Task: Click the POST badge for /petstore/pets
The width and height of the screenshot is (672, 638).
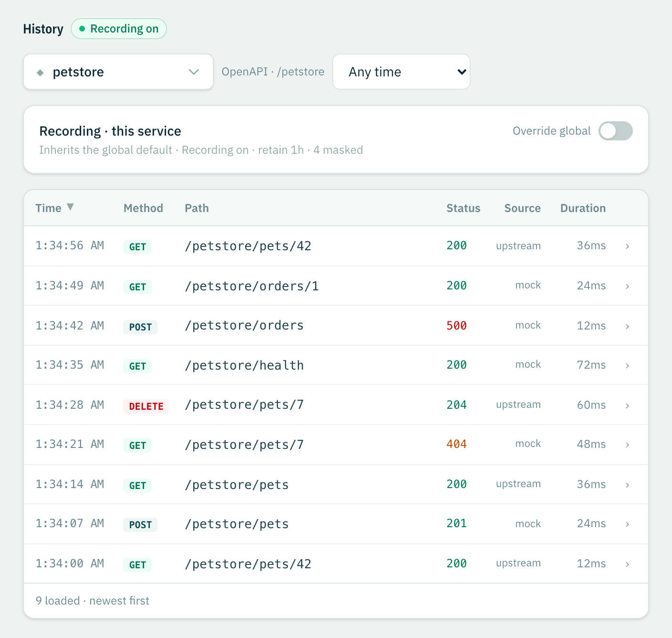Action: [x=140, y=524]
